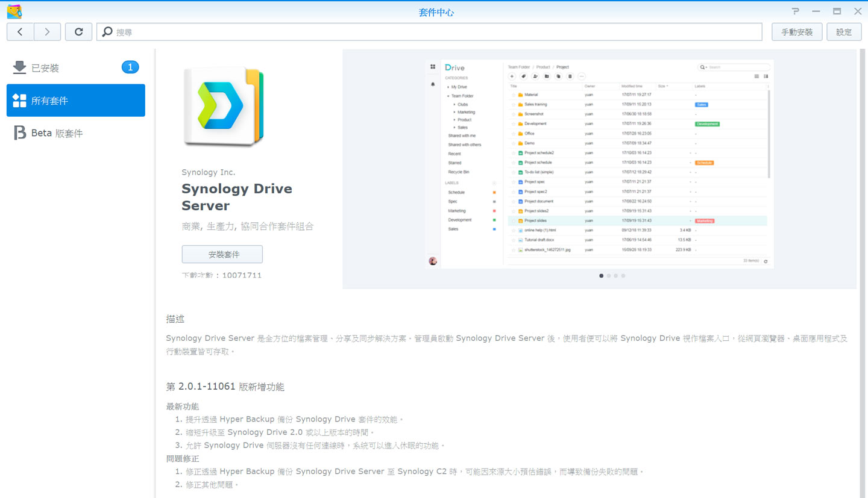Click the Package Center app icon in title bar
Viewport: 868px width, 498px height.
coord(14,11)
